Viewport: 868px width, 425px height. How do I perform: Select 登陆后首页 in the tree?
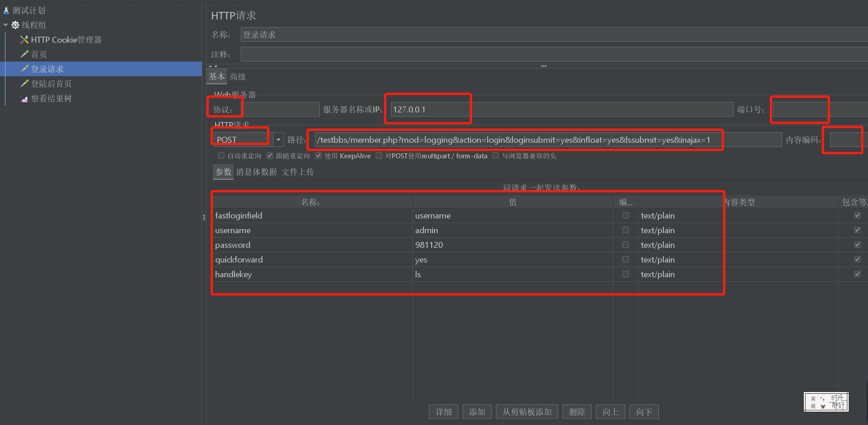tap(51, 84)
